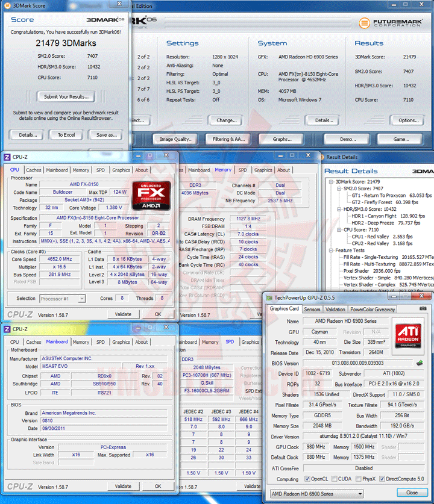Viewport: 434px width, 504px height.
Task: Click the Game button
Action: click(401, 139)
